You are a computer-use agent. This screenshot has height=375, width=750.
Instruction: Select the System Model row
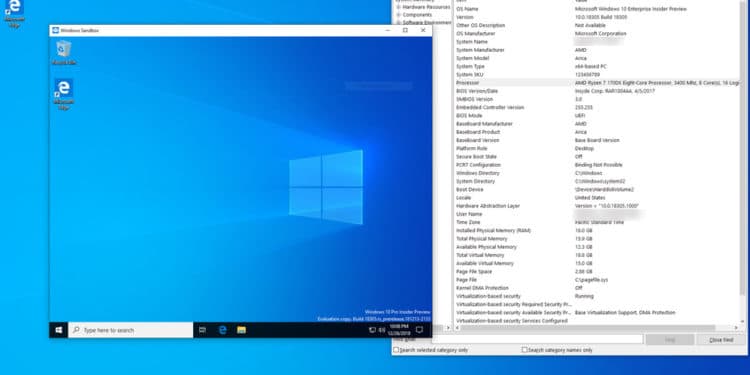tap(597, 58)
